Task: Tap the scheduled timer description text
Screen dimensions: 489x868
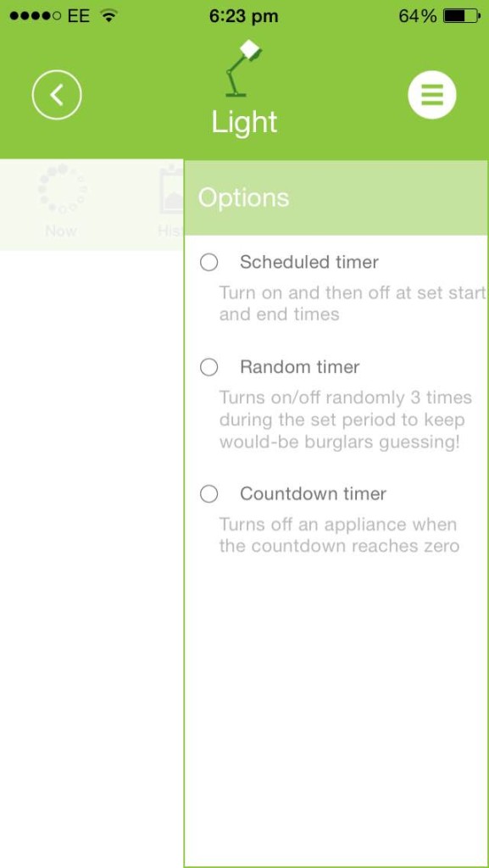Action: (352, 303)
